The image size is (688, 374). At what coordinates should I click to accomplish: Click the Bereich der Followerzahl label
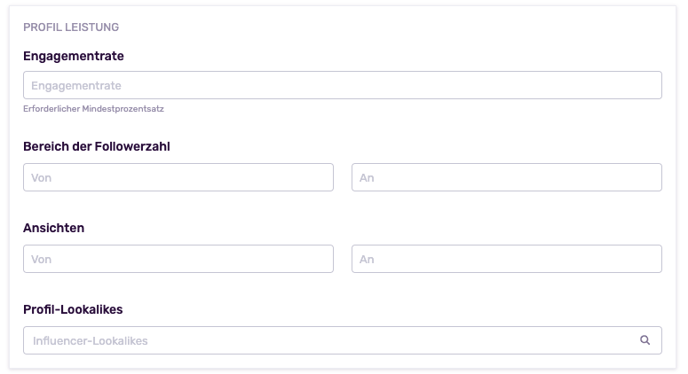pyautogui.click(x=97, y=147)
